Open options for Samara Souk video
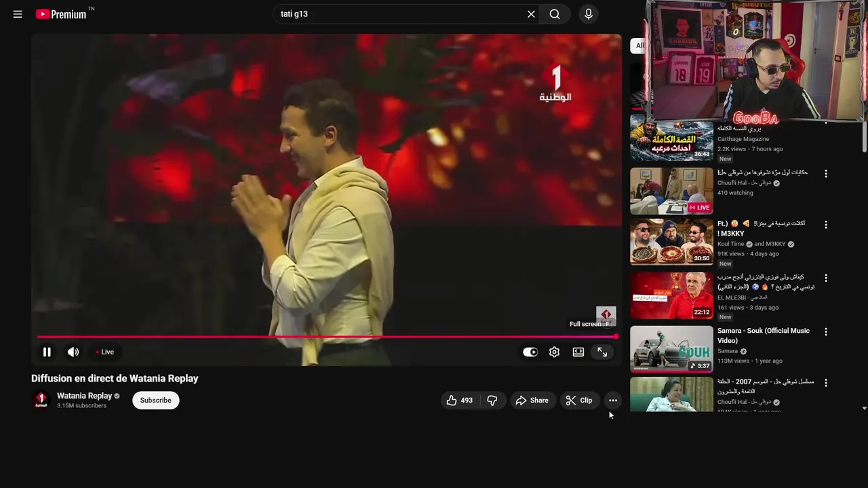 point(826,331)
